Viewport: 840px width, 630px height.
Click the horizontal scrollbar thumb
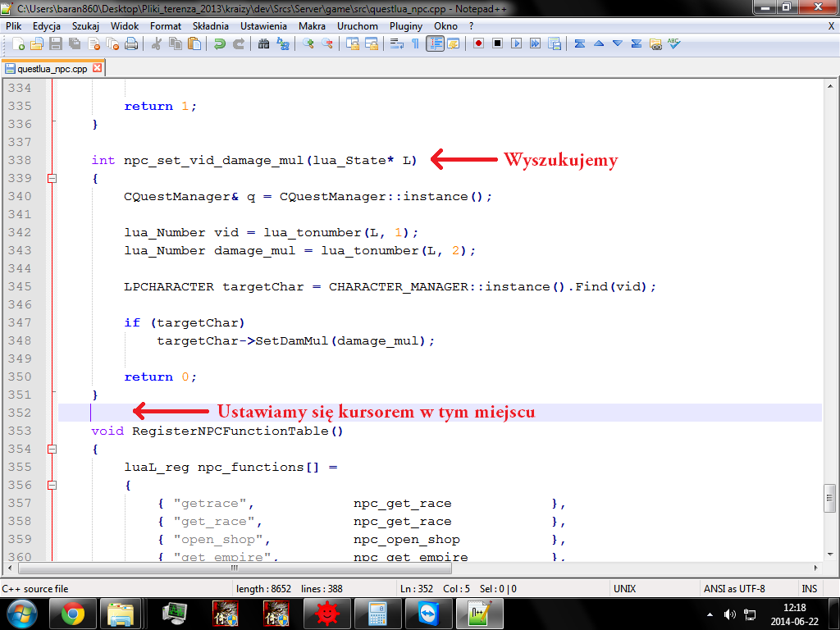(234, 568)
